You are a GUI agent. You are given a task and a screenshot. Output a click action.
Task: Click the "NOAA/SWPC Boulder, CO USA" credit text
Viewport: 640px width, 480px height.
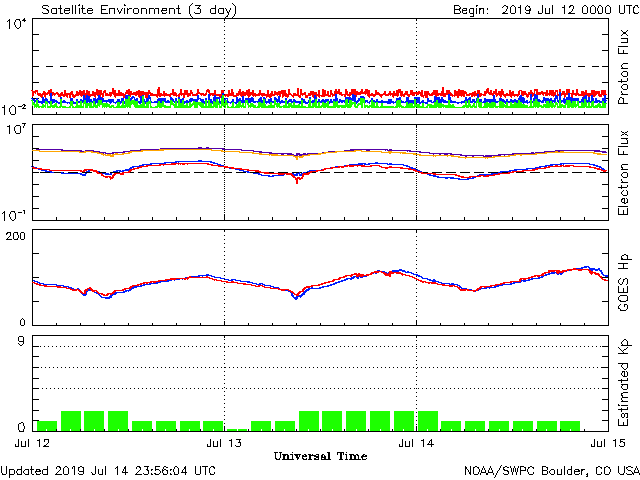click(x=551, y=471)
